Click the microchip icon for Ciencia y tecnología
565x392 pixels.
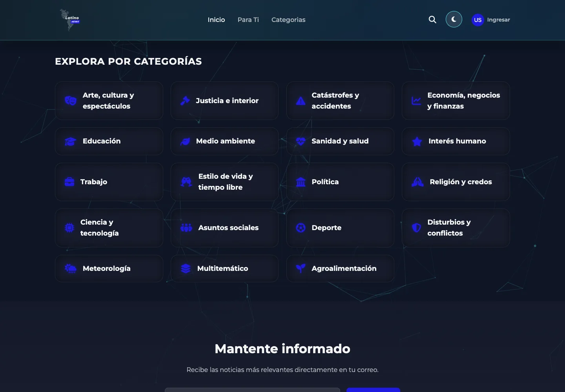pos(69,228)
